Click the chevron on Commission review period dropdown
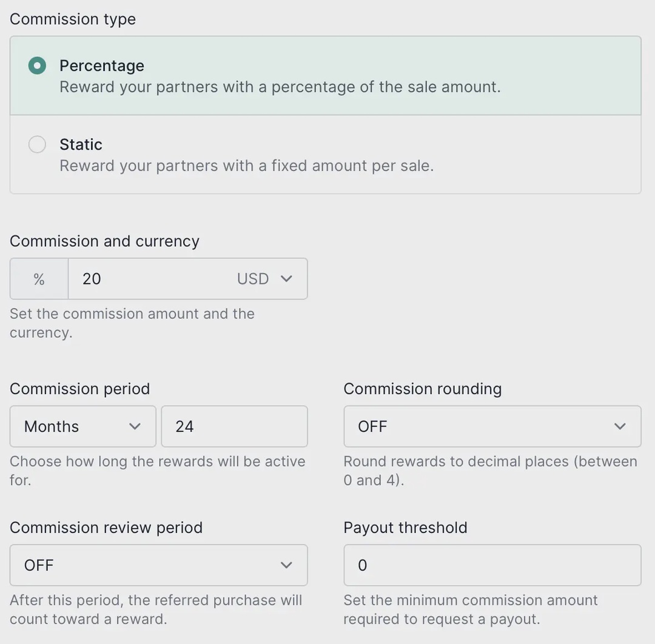655x644 pixels. point(286,565)
